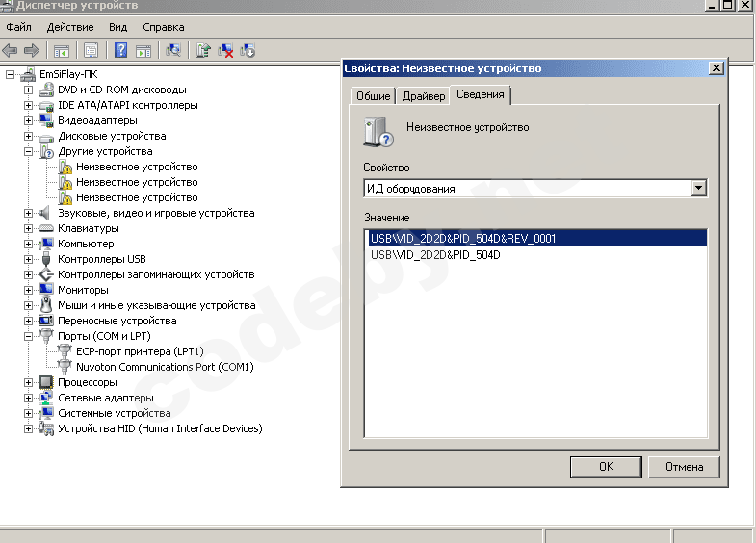This screenshot has width=756, height=543.
Task: Collapse the Порты (COM и LPT) node
Action: click(29, 336)
